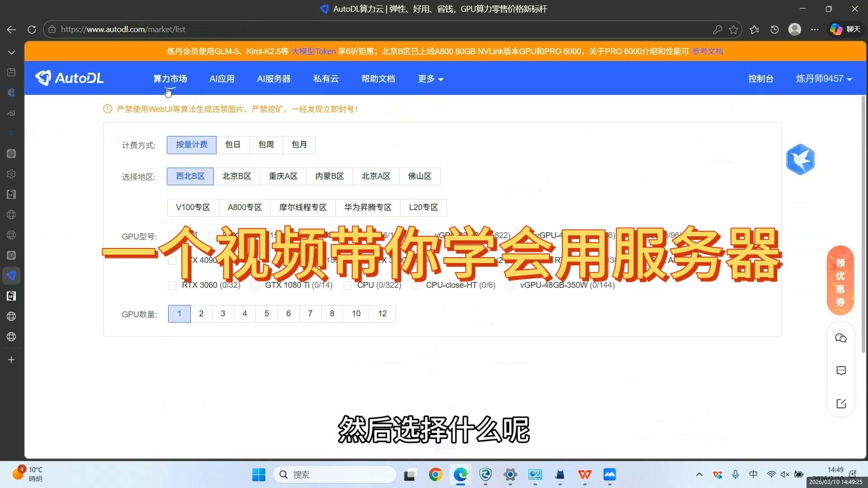Open the Copilot chat button

[x=845, y=29]
